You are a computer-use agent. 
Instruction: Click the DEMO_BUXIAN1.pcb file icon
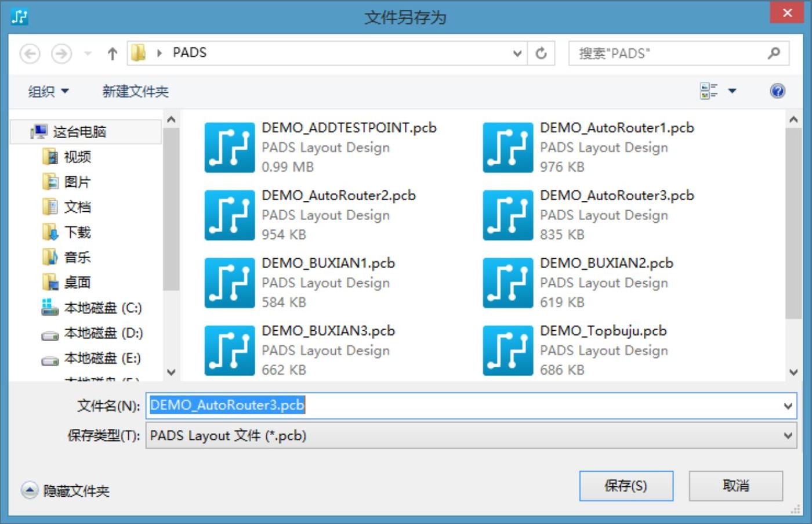coord(230,283)
